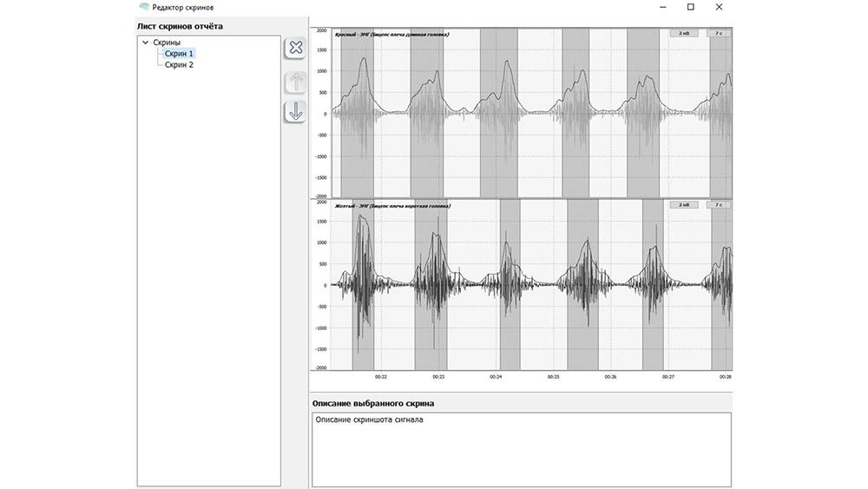
Task: Click into the screen description text field
Action: pyautogui.click(x=522, y=450)
